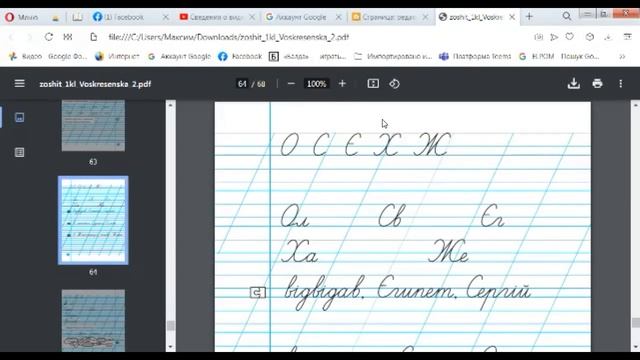Close the YouTube video tab

(252, 17)
